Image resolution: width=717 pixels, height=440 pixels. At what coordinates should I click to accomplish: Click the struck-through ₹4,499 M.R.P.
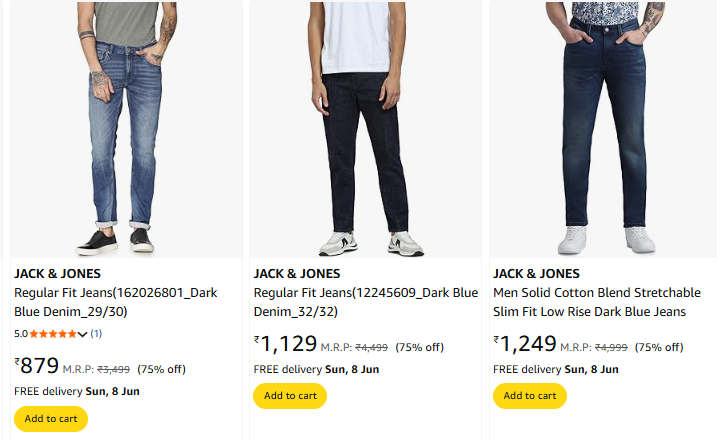point(372,348)
